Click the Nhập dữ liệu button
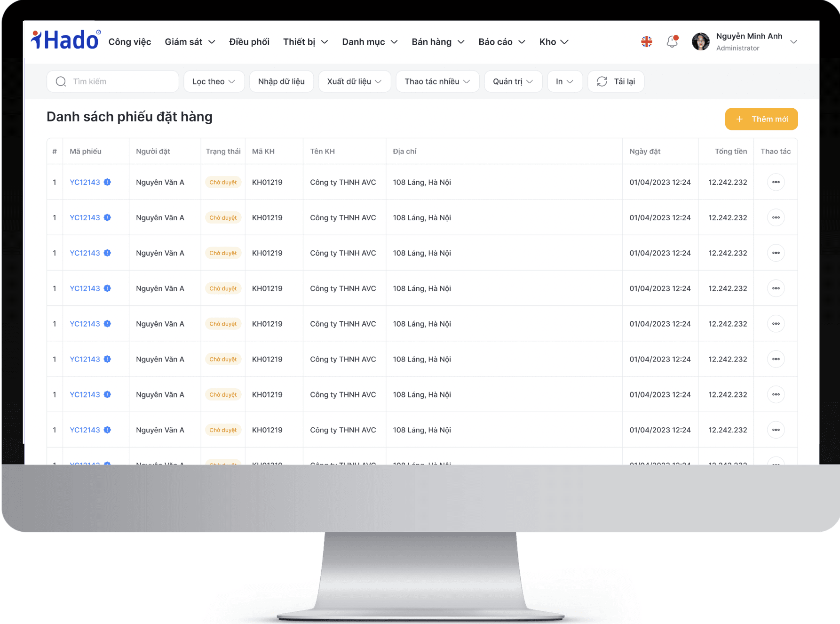840x624 pixels. (x=281, y=81)
